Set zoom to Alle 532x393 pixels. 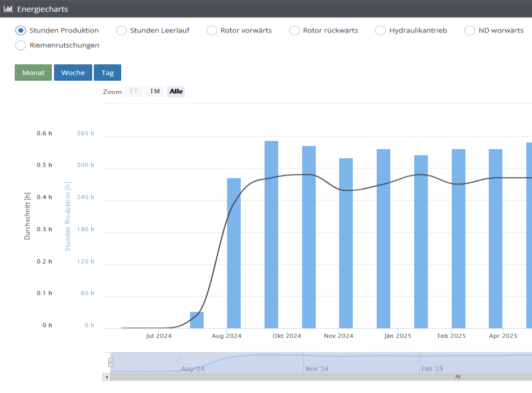[176, 92]
